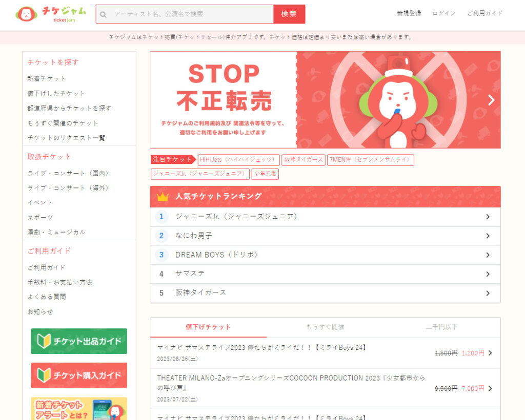The height and width of the screenshot is (420, 525).
Task: Switch to the 二千円以下 tab
Action: click(441, 327)
